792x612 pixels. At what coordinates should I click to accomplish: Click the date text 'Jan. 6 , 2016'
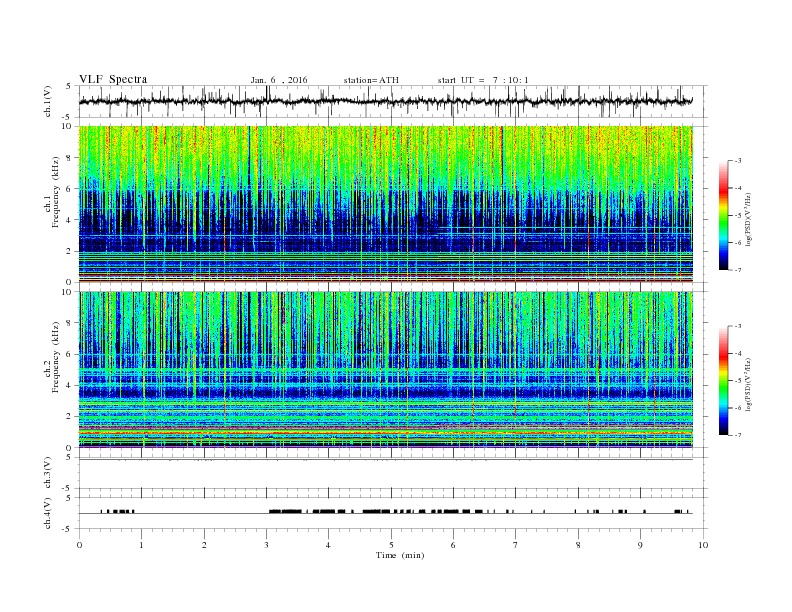tap(279, 80)
